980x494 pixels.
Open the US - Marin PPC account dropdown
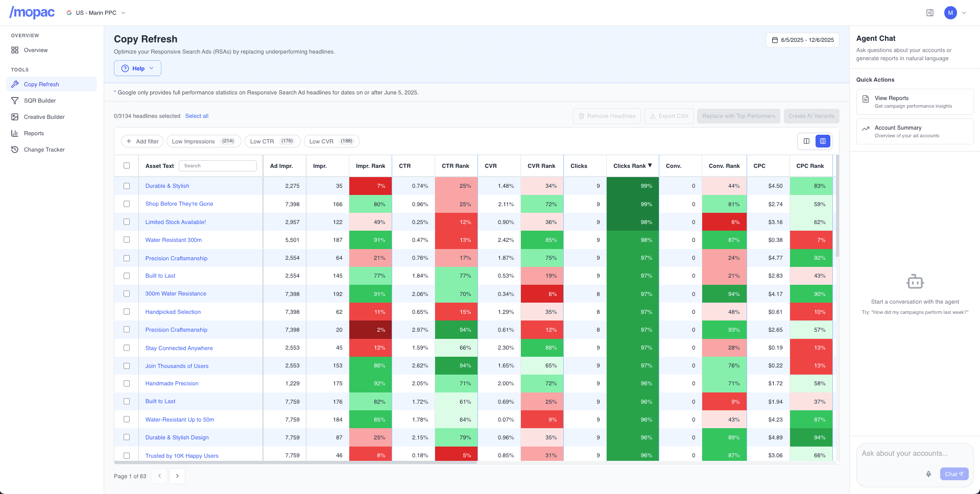[x=96, y=12]
